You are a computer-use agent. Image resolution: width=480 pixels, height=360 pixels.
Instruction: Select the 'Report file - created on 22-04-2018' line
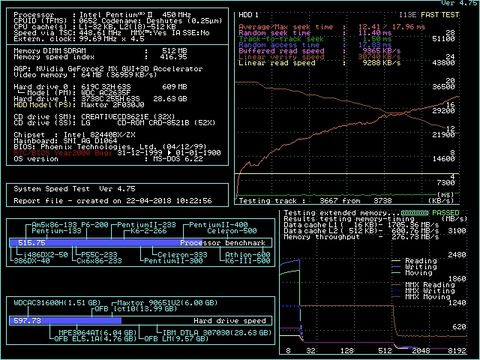click(x=113, y=201)
